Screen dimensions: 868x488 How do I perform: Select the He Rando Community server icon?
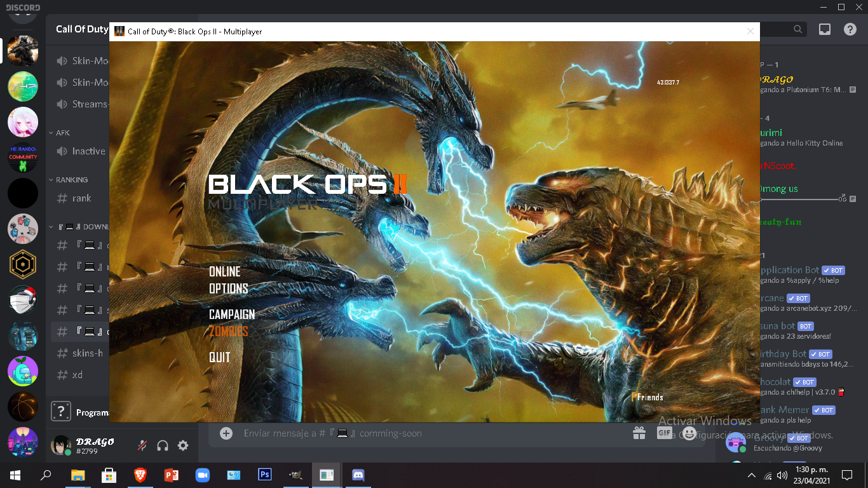(x=23, y=158)
